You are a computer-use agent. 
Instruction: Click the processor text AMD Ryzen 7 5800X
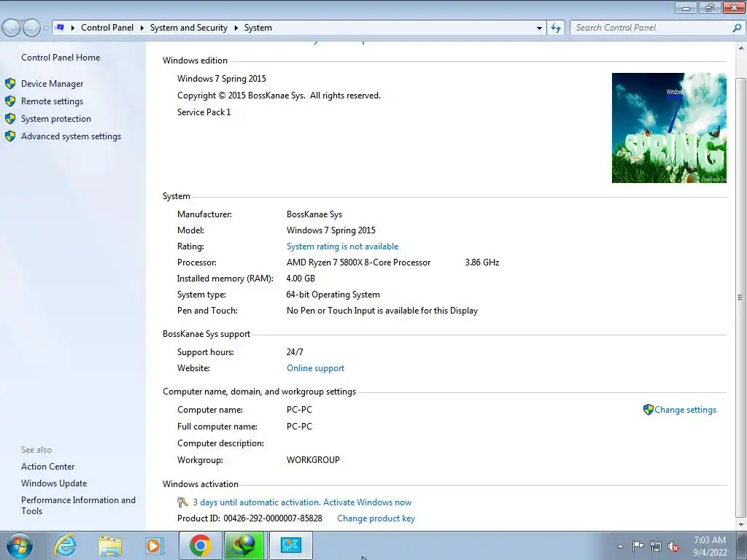pos(358,262)
